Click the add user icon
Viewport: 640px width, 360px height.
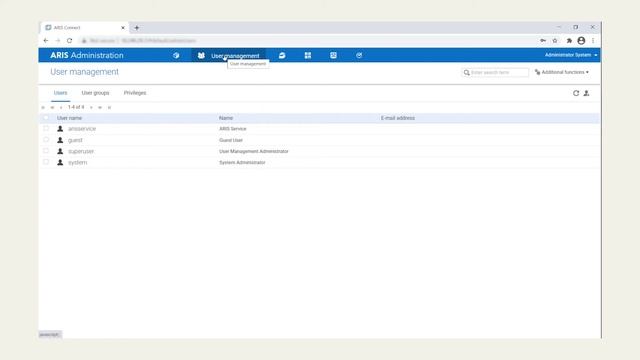[x=587, y=93]
